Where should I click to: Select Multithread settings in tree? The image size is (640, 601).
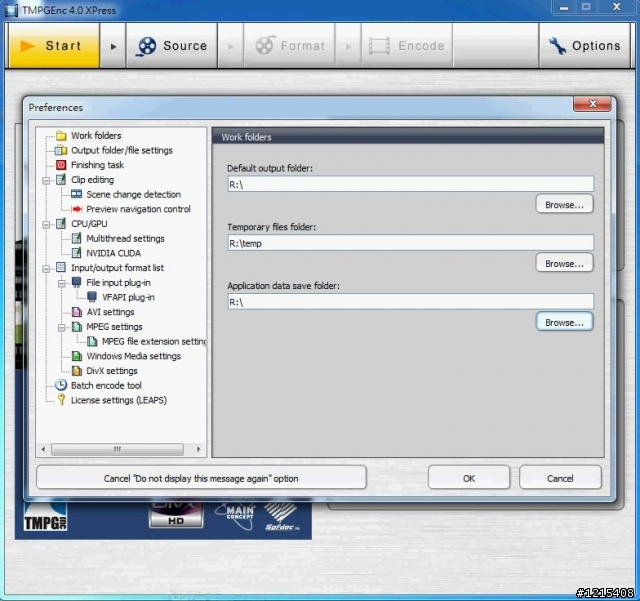125,238
